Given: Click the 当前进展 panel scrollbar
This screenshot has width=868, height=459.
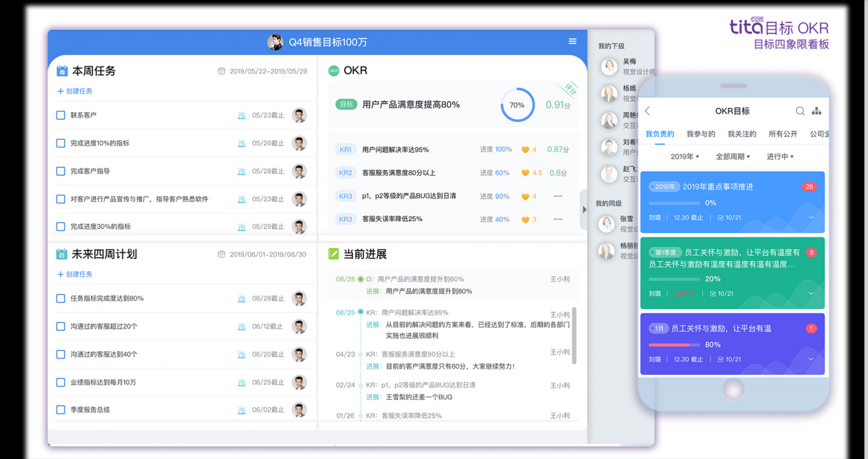Looking at the screenshot, I should [x=574, y=335].
